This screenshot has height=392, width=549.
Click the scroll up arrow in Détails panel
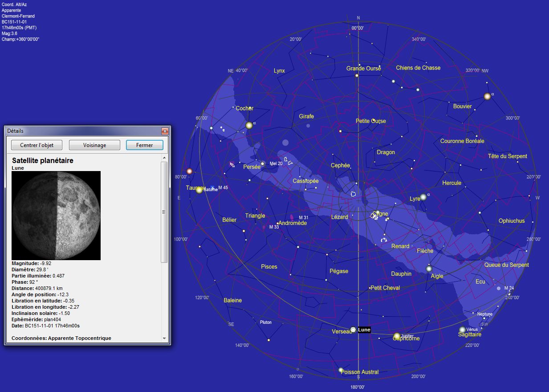(164, 158)
